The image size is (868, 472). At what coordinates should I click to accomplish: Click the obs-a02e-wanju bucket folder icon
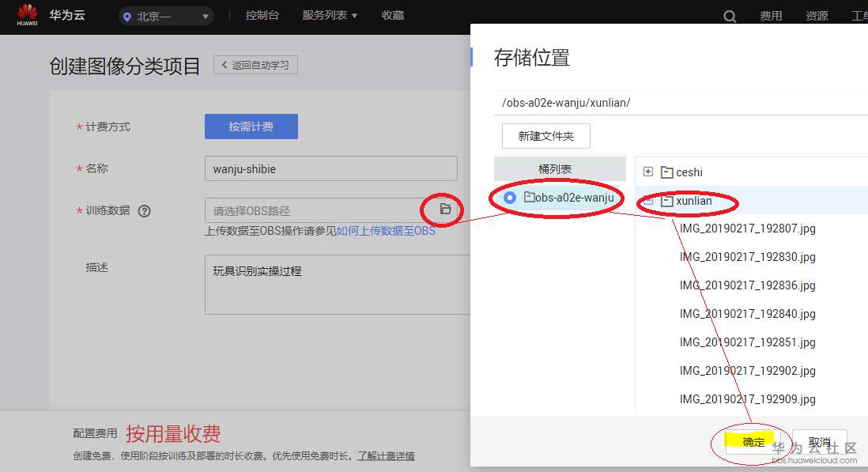528,198
